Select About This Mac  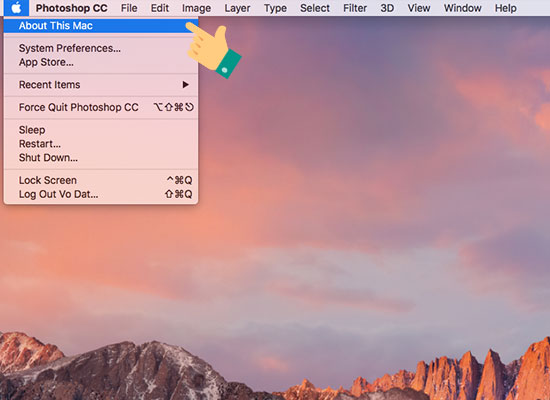coord(101,26)
